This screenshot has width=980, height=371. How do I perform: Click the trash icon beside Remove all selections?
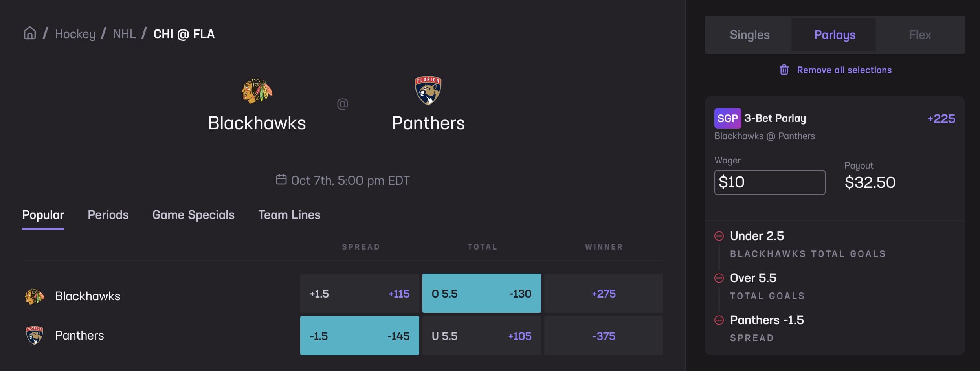tap(785, 70)
